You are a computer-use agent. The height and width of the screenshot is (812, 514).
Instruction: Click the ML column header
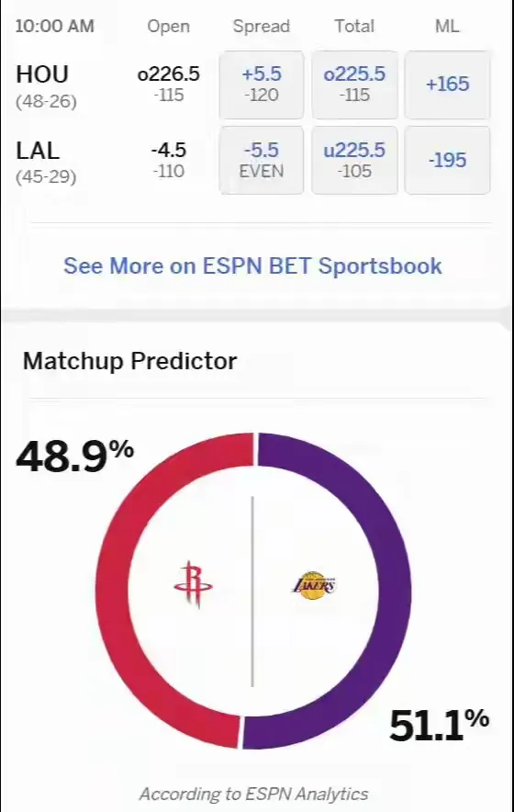point(447,26)
